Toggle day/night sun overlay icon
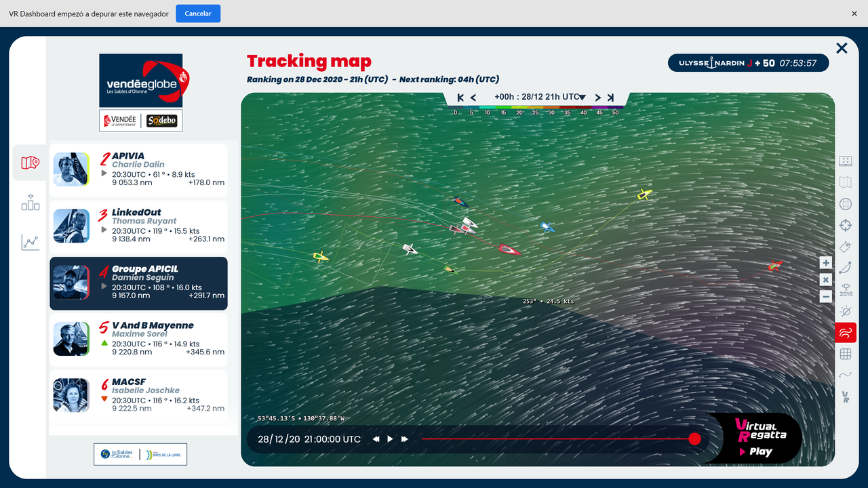 [846, 311]
